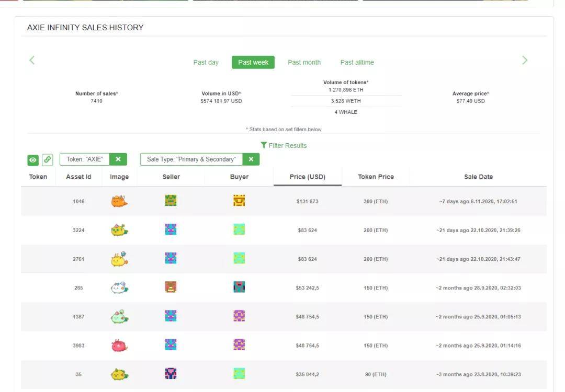The image size is (565, 392).
Task: Click the 90 (ETH) token price
Action: (376, 374)
